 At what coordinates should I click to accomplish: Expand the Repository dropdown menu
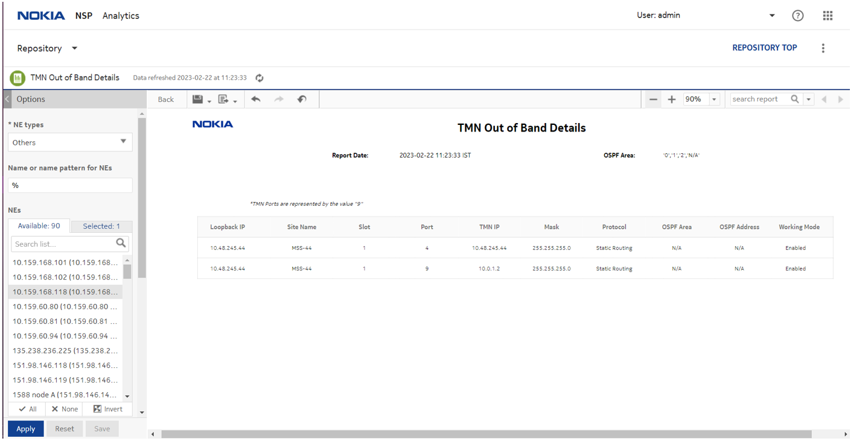[74, 48]
